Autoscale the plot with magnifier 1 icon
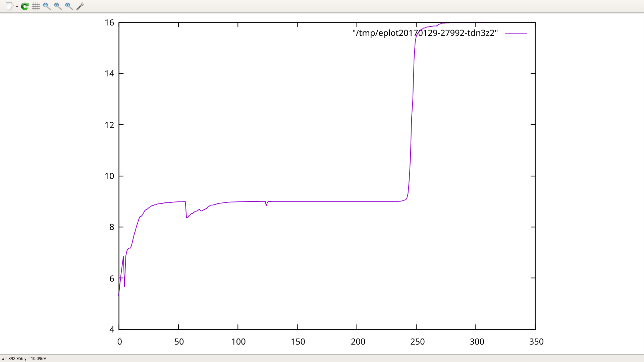Image resolution: width=644 pixels, height=362 pixels. click(x=69, y=6)
